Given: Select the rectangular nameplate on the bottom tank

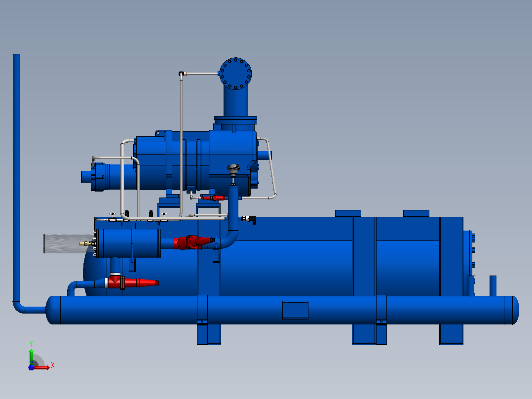Looking at the screenshot, I should pyautogui.click(x=295, y=310).
